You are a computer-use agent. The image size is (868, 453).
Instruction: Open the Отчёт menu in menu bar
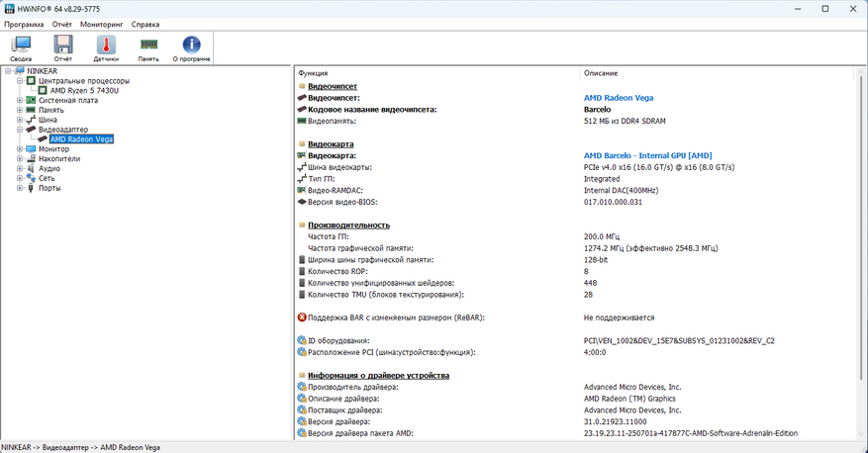(62, 25)
